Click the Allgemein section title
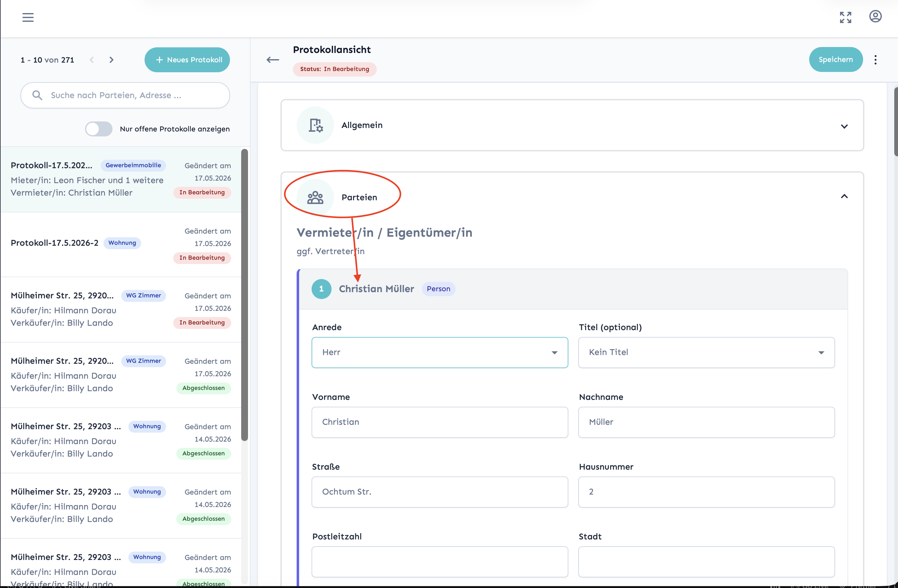Screen dimensions: 898x588 point(362,125)
